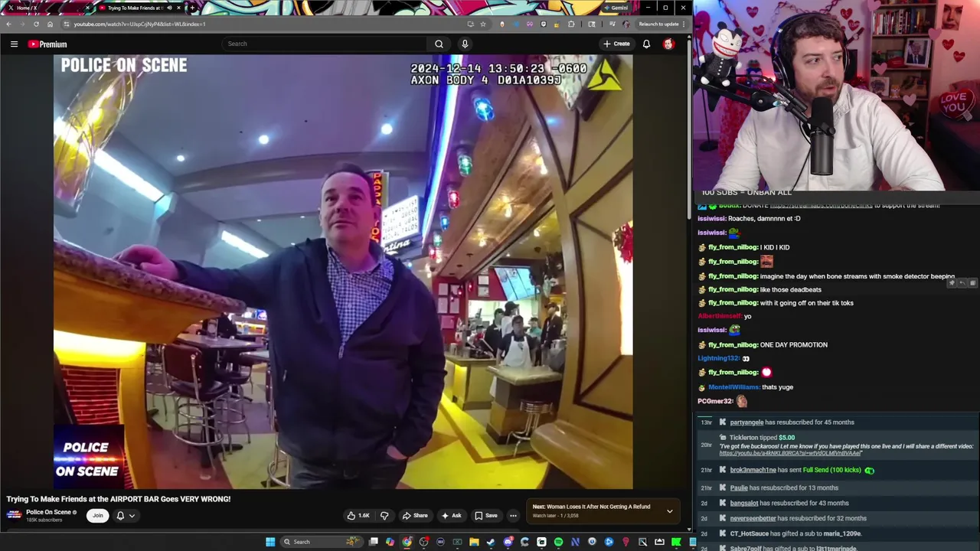Open the Streamlabs donate link in chat
This screenshot has width=980, height=551.
(x=822, y=206)
